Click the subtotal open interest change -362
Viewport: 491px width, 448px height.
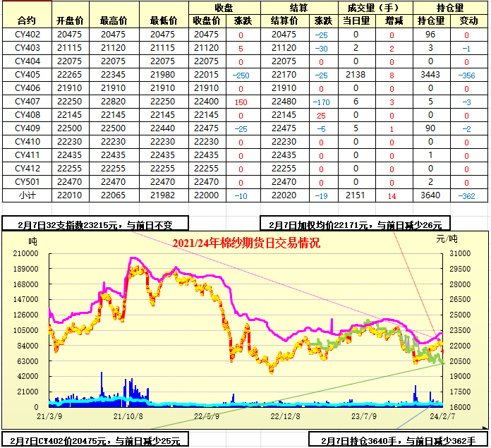tap(467, 195)
